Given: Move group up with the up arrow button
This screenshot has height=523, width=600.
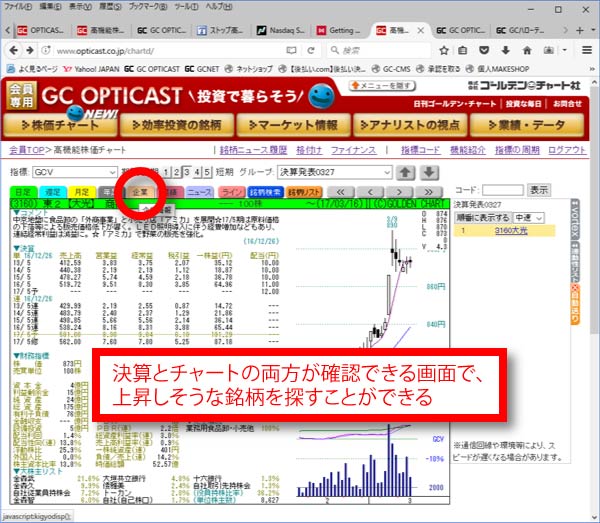Looking at the screenshot, I should [x=405, y=173].
